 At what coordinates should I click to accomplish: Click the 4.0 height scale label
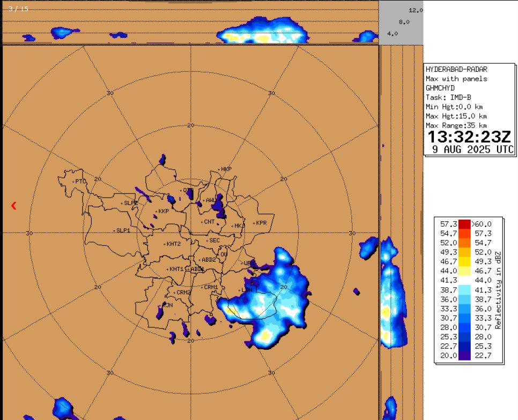coord(393,34)
